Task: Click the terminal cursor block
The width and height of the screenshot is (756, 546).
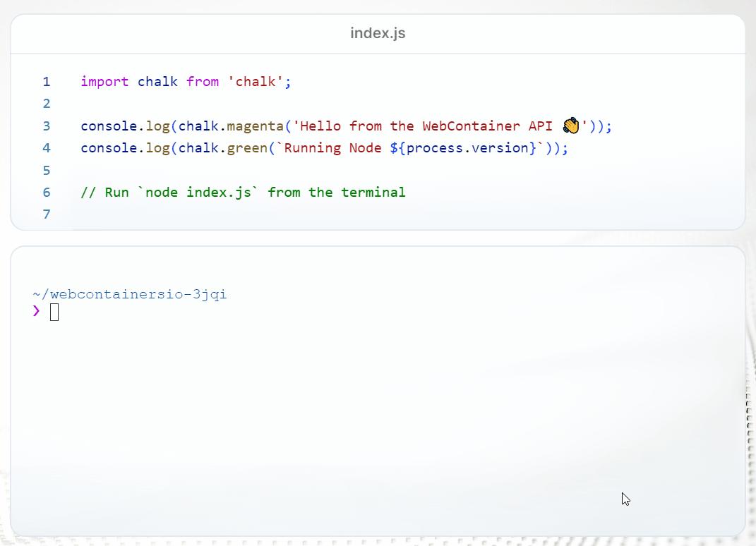Action: click(x=53, y=310)
